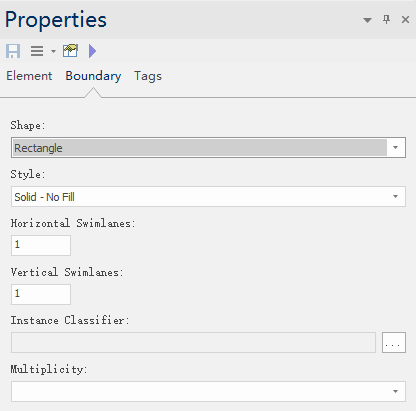Click the Vertical Swimlanes input field

pyautogui.click(x=41, y=294)
